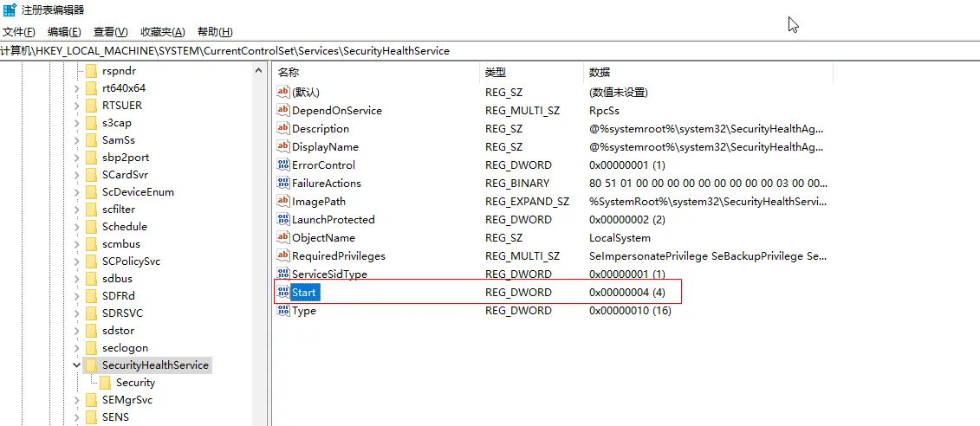Viewport: 980px width, 426px height.
Task: Expand the Schedule registry key
Action: coord(76,227)
